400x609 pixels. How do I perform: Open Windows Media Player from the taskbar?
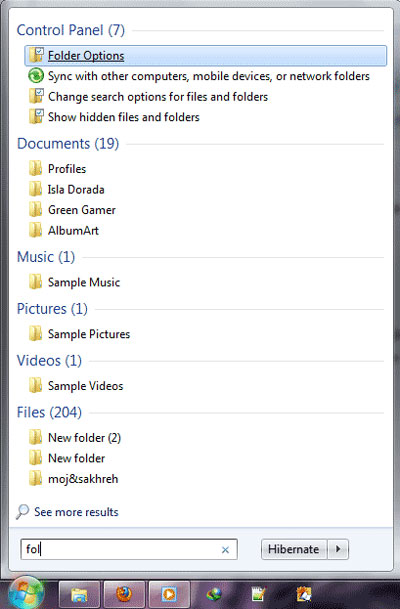169,595
